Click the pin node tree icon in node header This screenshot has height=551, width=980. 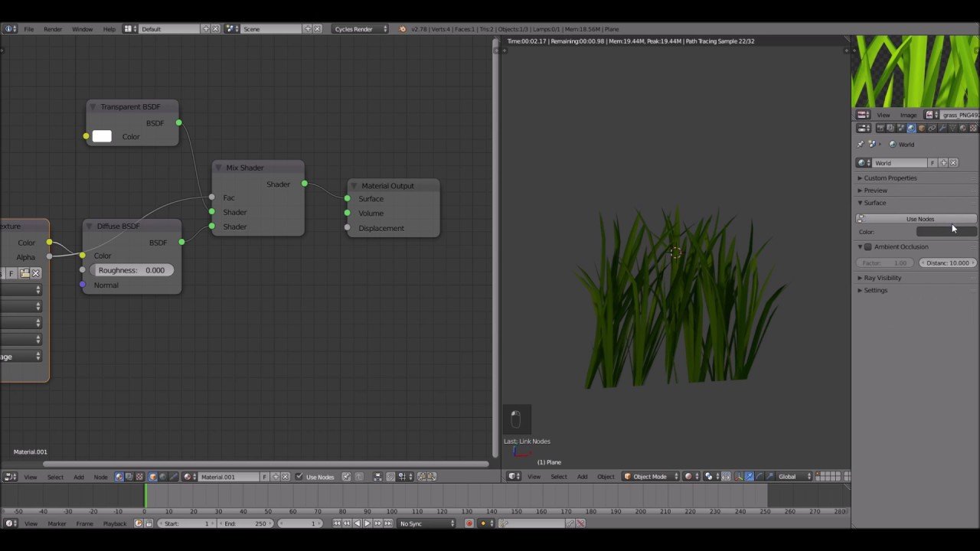coord(346,477)
